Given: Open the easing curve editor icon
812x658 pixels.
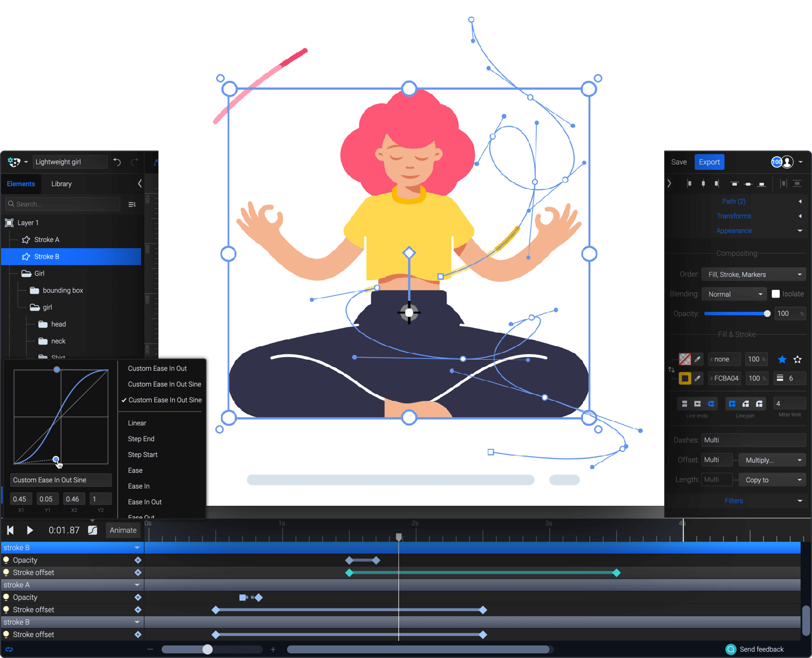Looking at the screenshot, I should (92, 530).
